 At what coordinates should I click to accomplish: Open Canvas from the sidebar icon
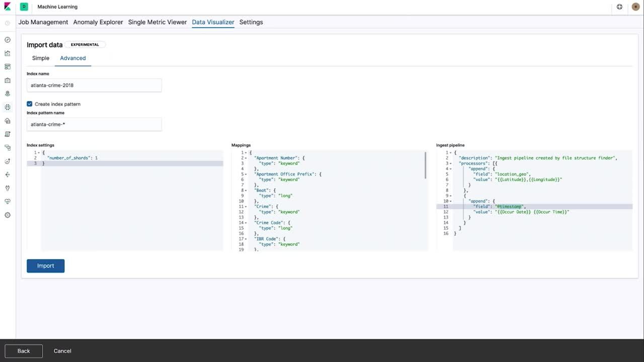[8, 80]
